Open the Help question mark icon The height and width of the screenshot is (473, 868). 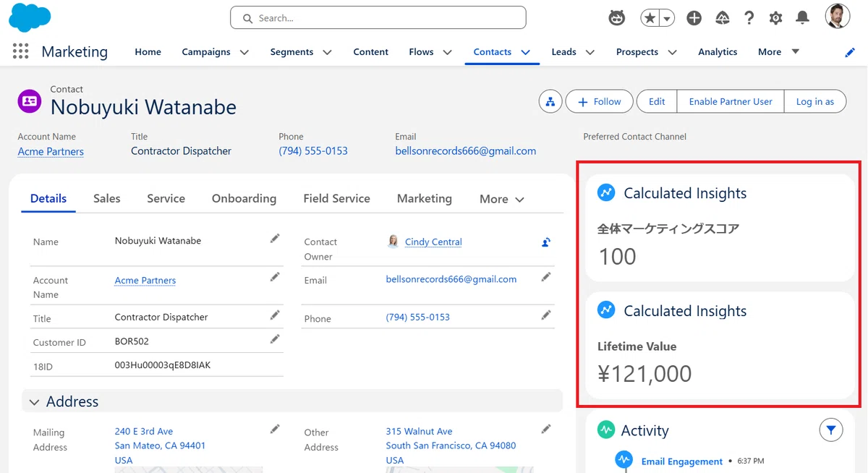[x=749, y=18]
